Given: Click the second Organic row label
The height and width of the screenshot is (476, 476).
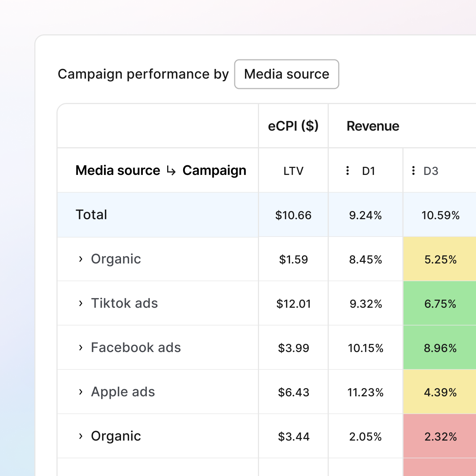Looking at the screenshot, I should coord(115,437).
